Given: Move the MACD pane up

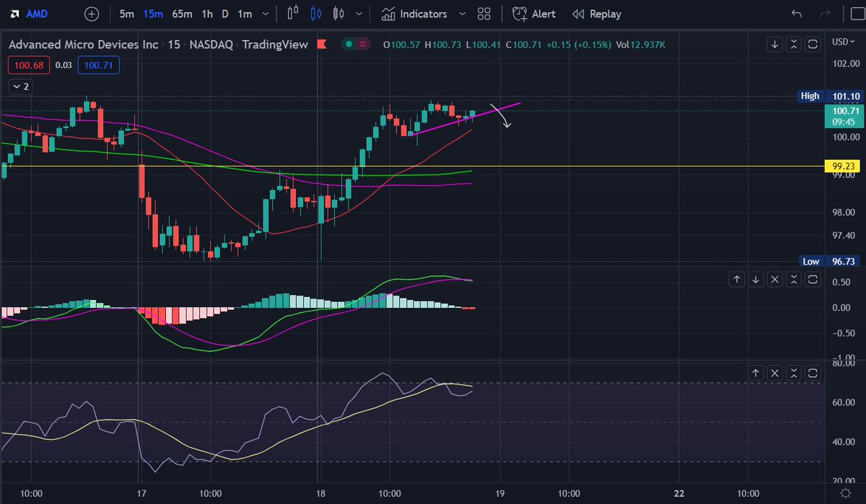Looking at the screenshot, I should tap(736, 279).
